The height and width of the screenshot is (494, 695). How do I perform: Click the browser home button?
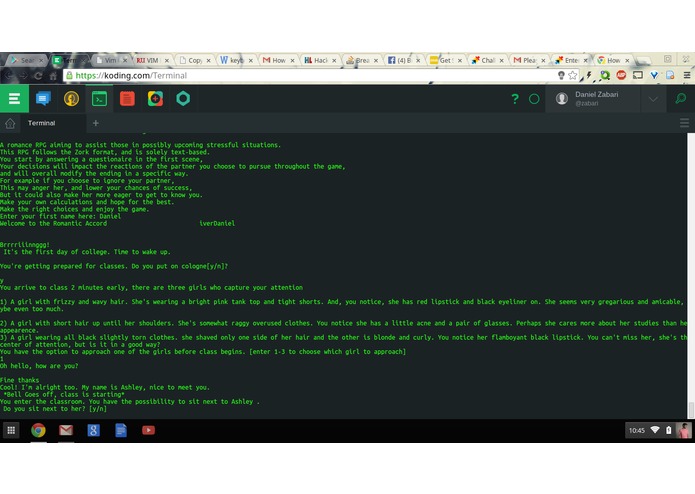53,76
